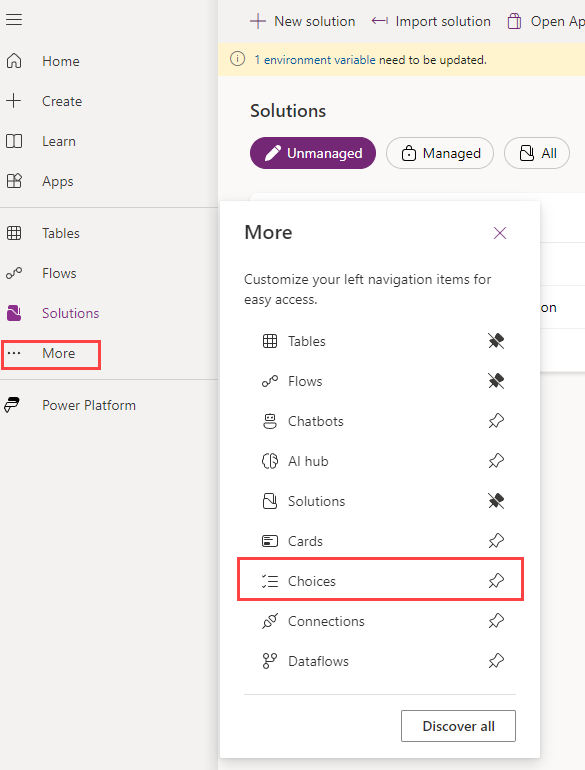Image resolution: width=585 pixels, height=770 pixels.
Task: Pin Choices to left navigation
Action: coord(496,581)
